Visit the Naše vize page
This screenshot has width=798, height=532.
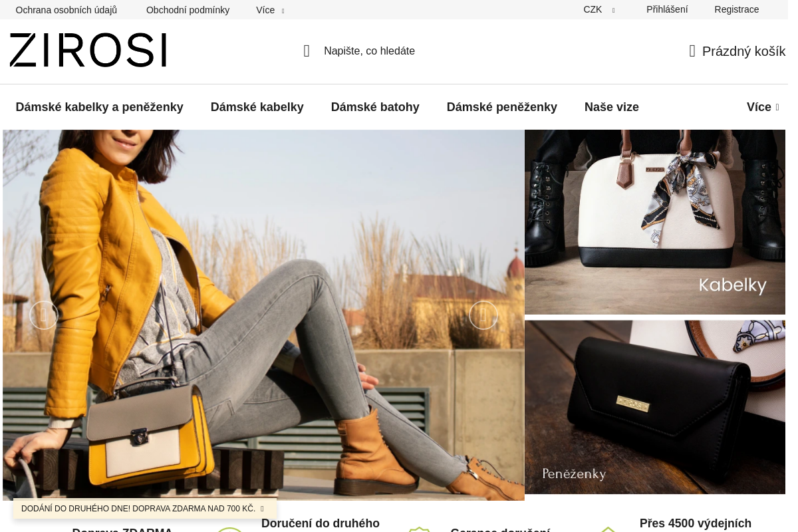(612, 107)
